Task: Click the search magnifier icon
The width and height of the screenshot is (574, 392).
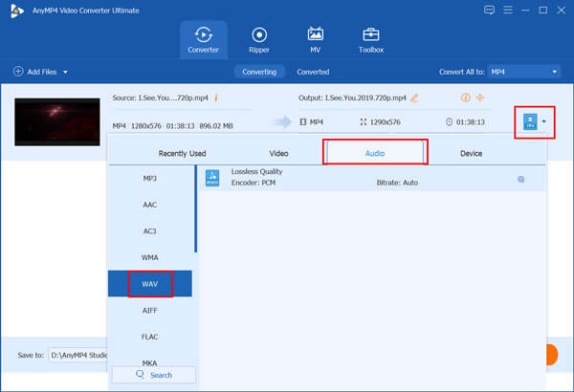Action: coord(140,374)
